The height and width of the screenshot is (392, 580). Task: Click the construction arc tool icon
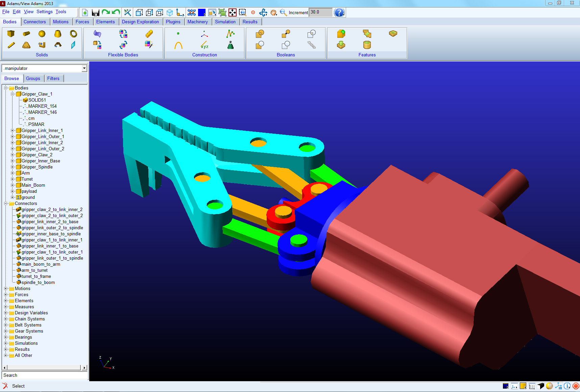point(178,45)
